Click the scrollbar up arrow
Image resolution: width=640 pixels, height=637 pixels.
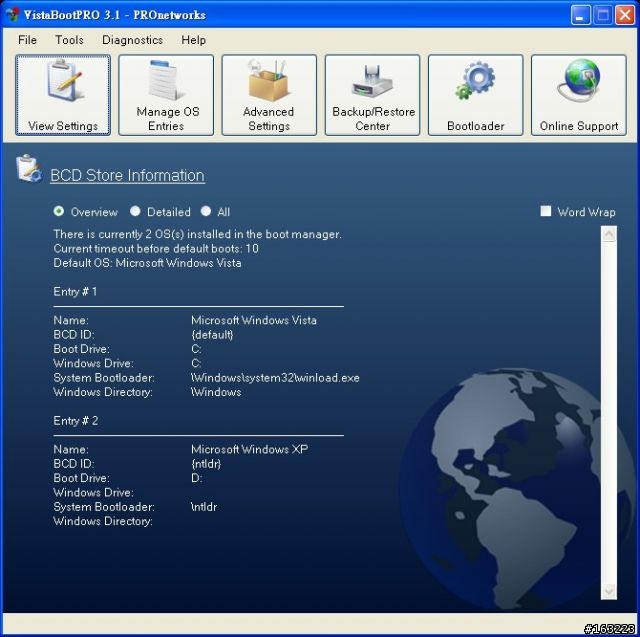(609, 234)
